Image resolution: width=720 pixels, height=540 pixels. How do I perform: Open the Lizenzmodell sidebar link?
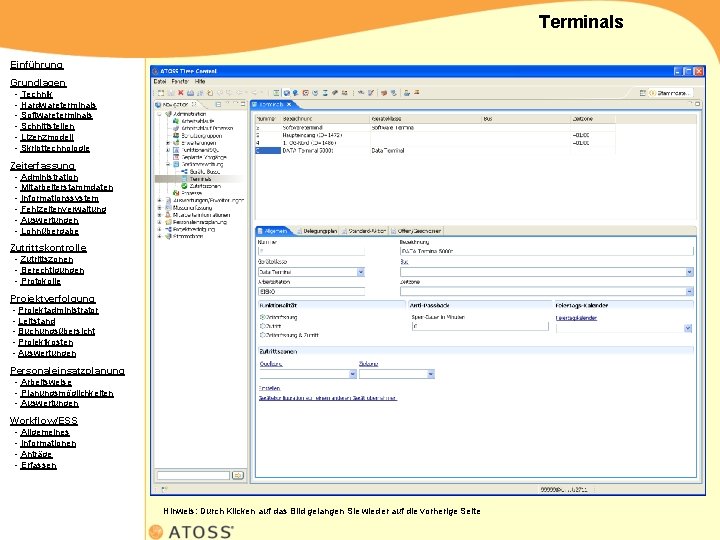pyautogui.click(x=47, y=137)
